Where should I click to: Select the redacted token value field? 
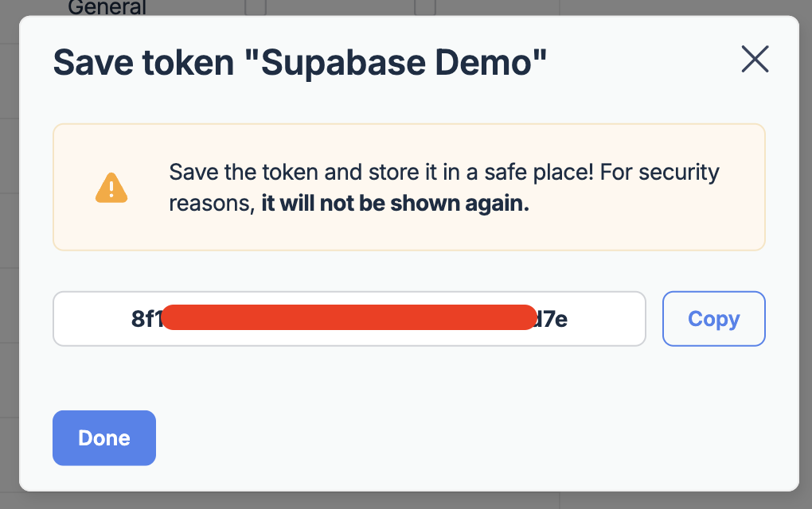click(x=349, y=318)
